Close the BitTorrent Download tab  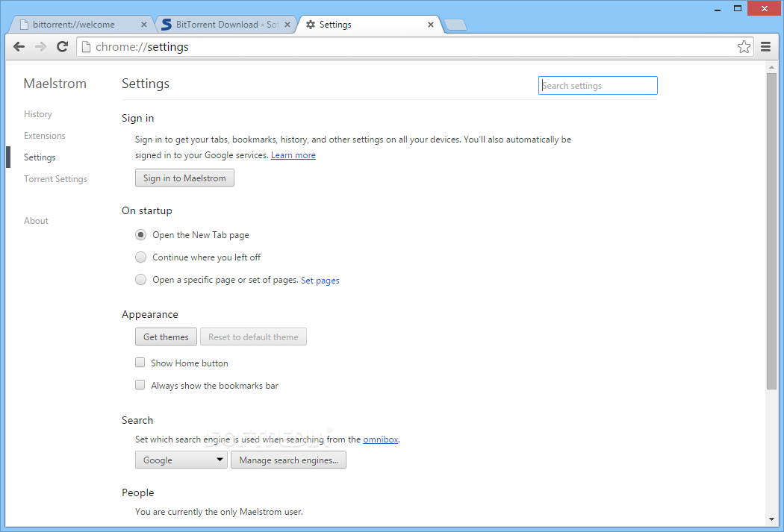tap(287, 25)
